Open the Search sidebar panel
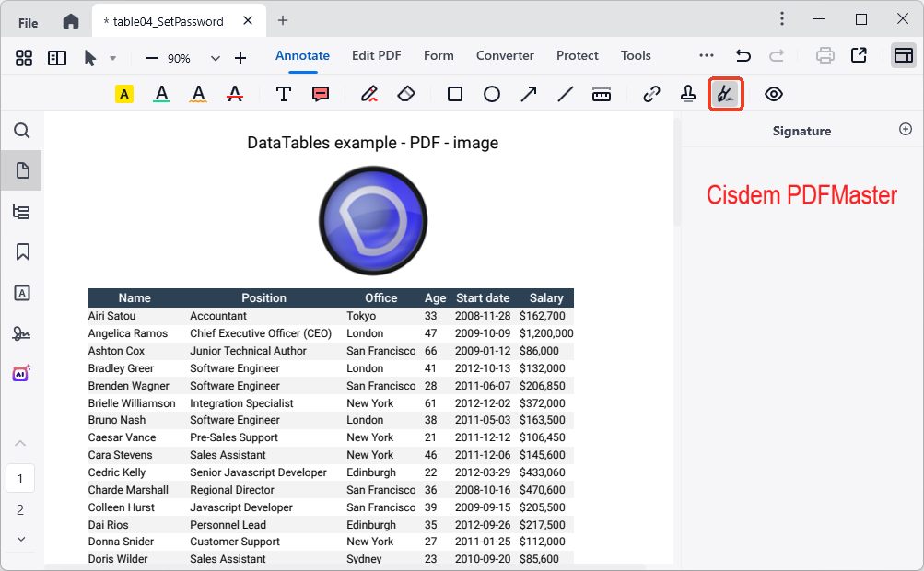Viewport: 924px width, 571px height. [x=22, y=131]
